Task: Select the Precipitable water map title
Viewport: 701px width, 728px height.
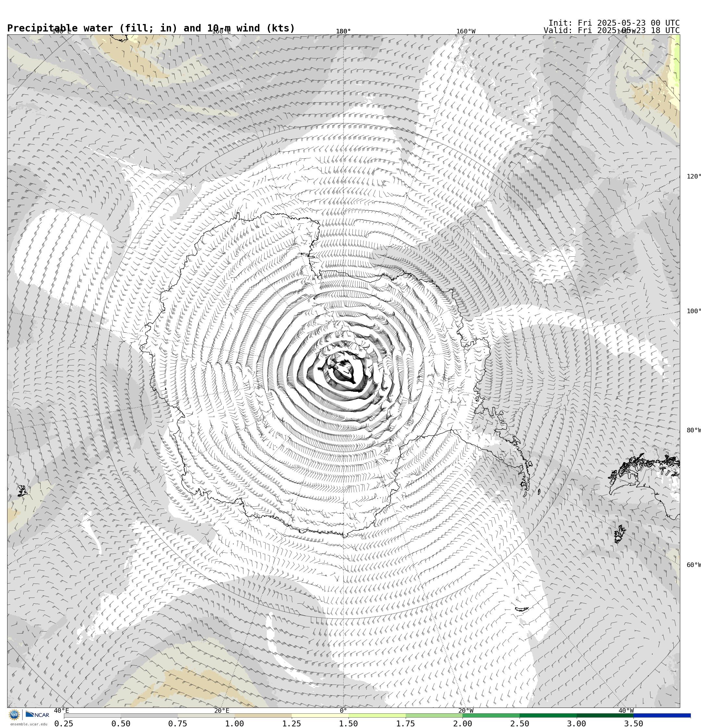Action: pos(151,28)
